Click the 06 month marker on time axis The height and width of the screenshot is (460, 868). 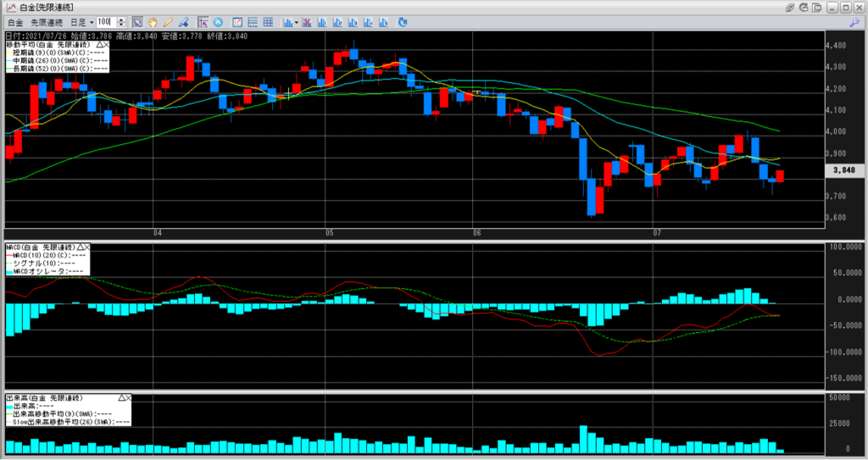pos(477,233)
